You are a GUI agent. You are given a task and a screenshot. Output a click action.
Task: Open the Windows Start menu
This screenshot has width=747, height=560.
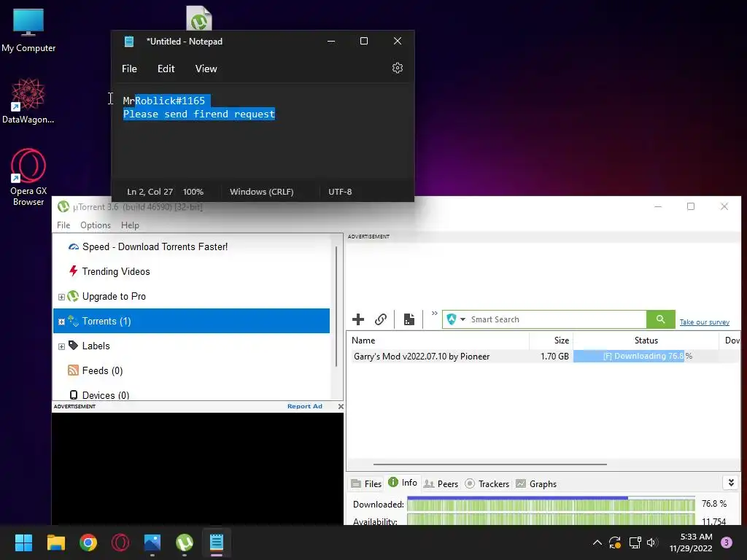23,542
